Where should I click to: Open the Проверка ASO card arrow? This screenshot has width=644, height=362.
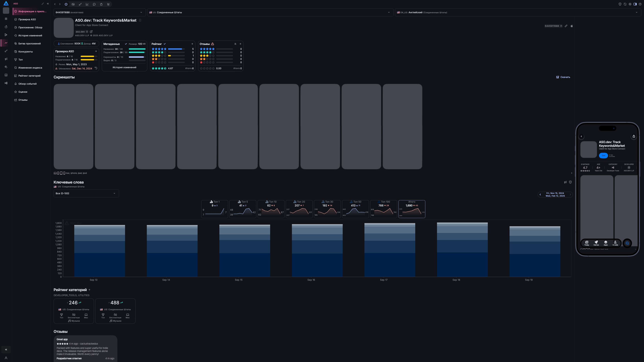(96, 51)
